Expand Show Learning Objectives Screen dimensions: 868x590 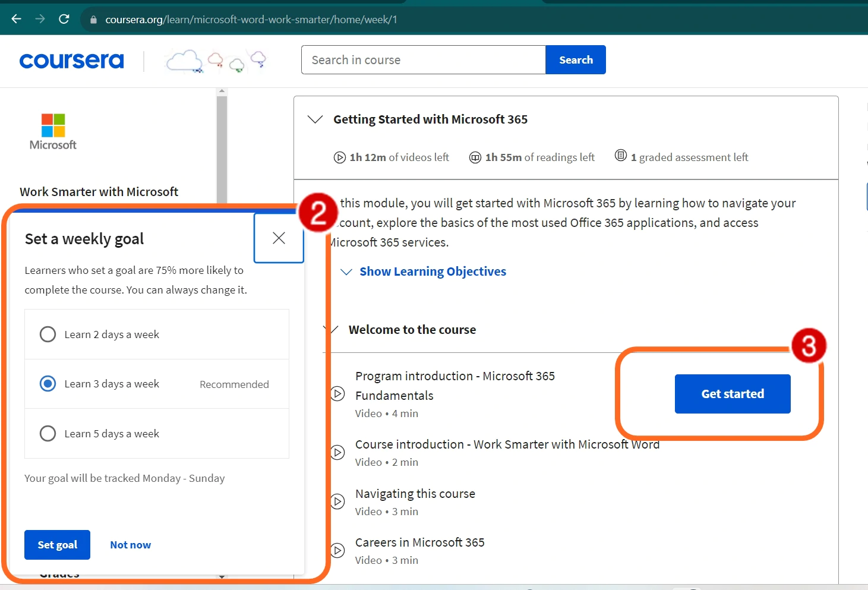tap(423, 272)
